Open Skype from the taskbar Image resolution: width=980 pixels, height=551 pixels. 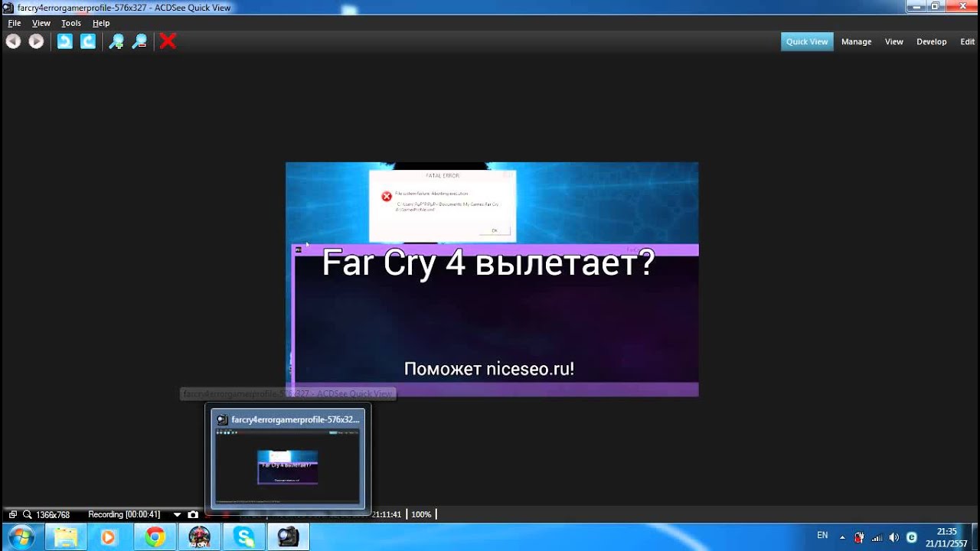(244, 537)
